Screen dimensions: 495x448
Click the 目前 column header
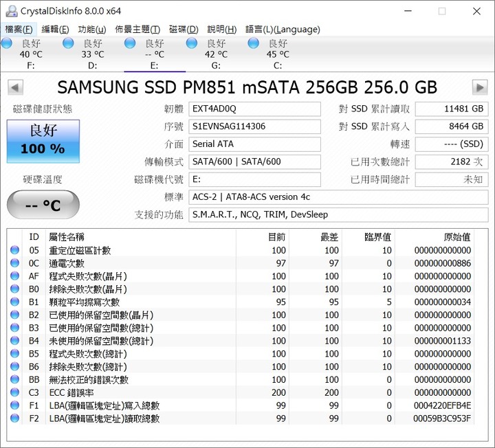(x=276, y=237)
